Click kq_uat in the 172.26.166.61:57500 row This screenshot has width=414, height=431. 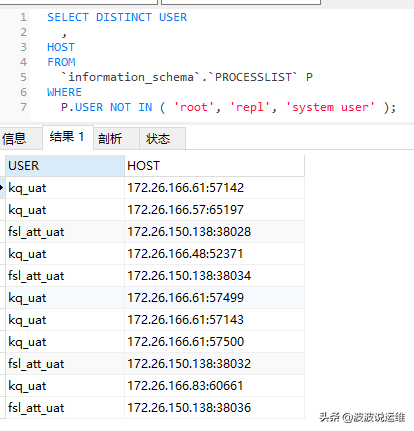(65, 342)
